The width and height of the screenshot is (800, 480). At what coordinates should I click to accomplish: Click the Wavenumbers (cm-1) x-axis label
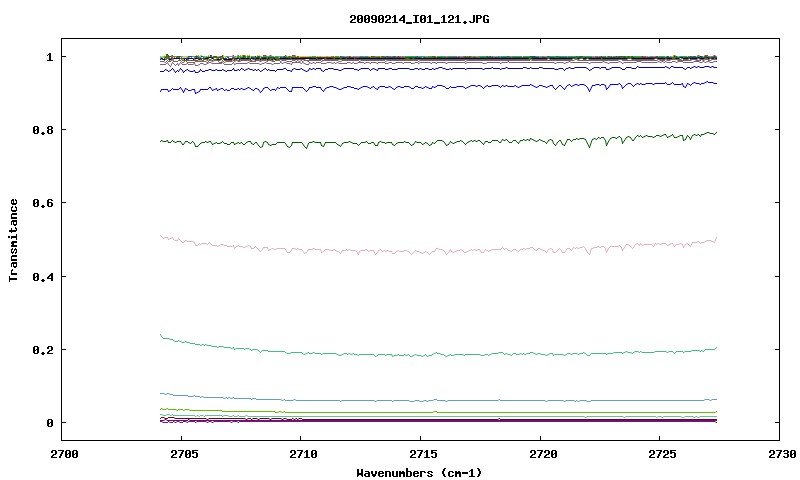(419, 472)
